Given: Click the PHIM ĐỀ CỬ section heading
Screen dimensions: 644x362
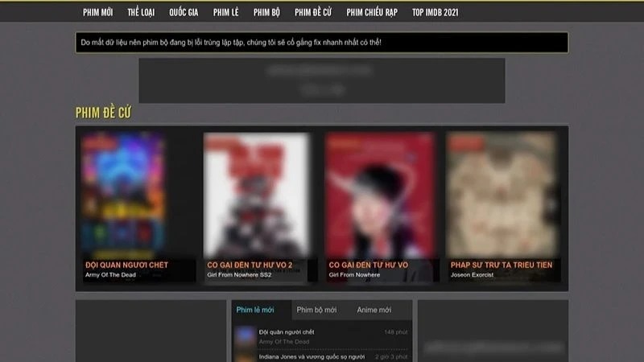Looking at the screenshot, I should pos(103,113).
